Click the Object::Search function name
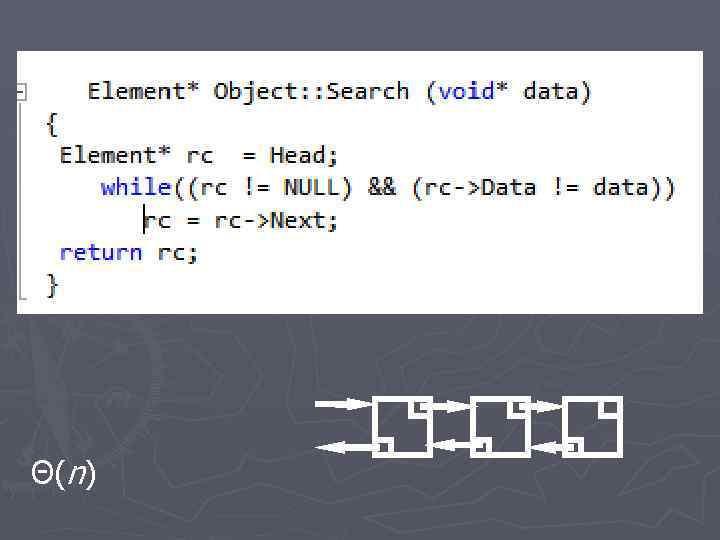The width and height of the screenshot is (720, 540). pyautogui.click(x=311, y=92)
